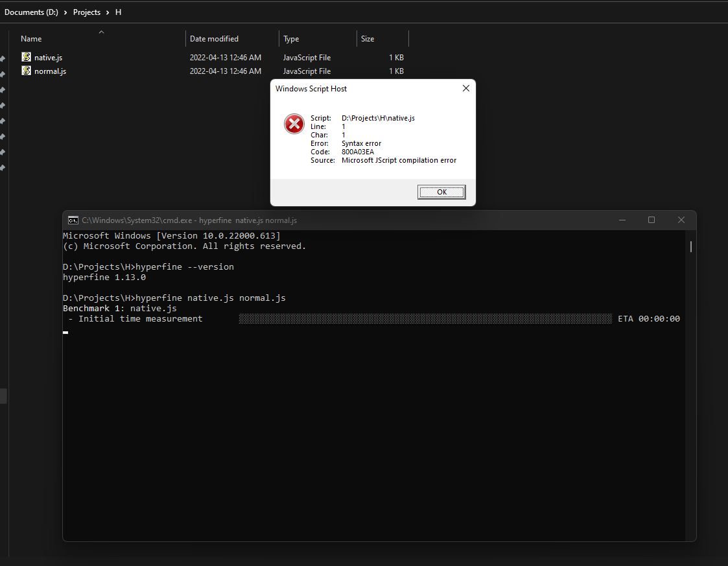The image size is (728, 566).
Task: Select the normal.js file icon
Action: click(x=27, y=71)
